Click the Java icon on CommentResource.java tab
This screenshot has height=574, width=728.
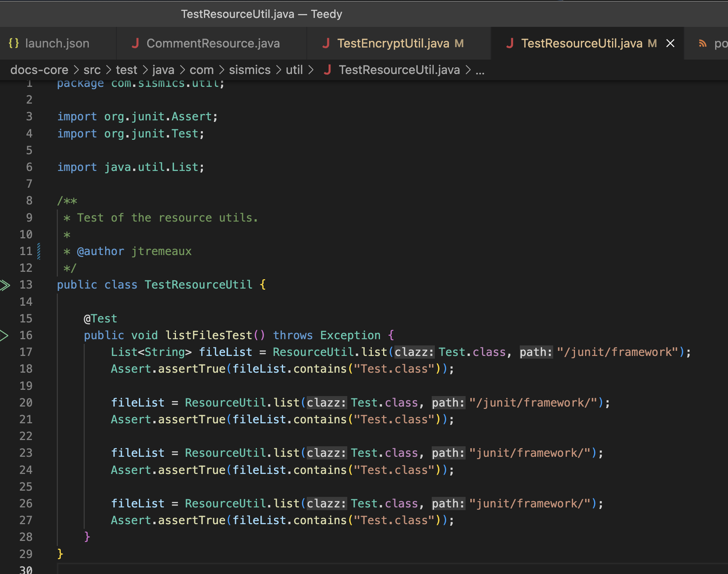(x=135, y=43)
